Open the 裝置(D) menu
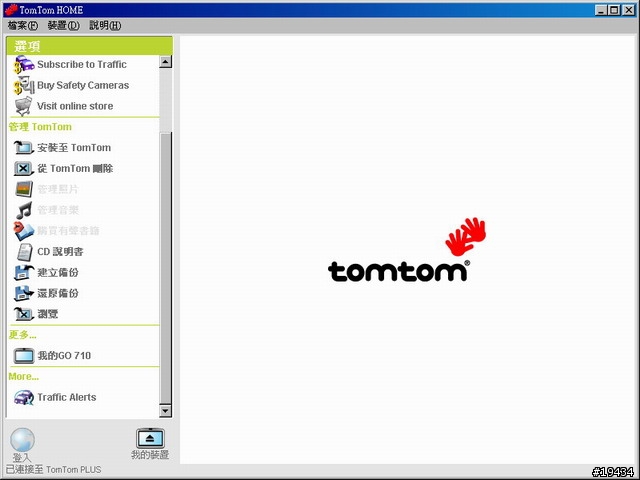This screenshot has height=480, width=640. pos(63,26)
